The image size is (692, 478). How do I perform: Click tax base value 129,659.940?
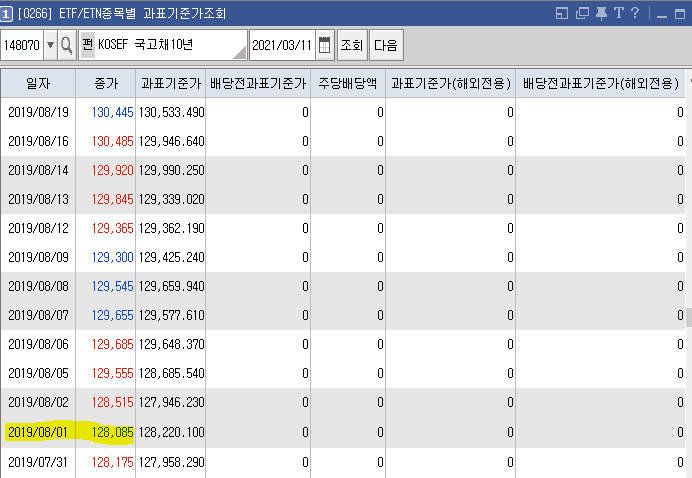(171, 286)
